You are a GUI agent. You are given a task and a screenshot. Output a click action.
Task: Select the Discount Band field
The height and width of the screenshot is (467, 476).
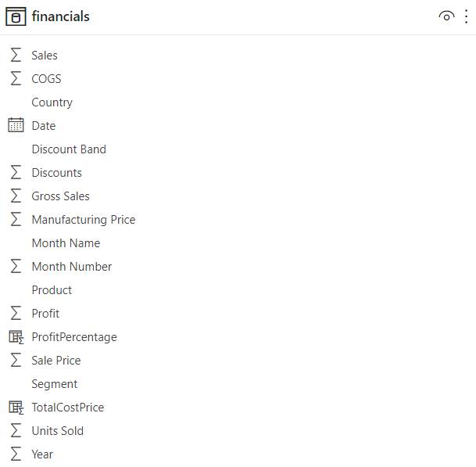point(69,149)
